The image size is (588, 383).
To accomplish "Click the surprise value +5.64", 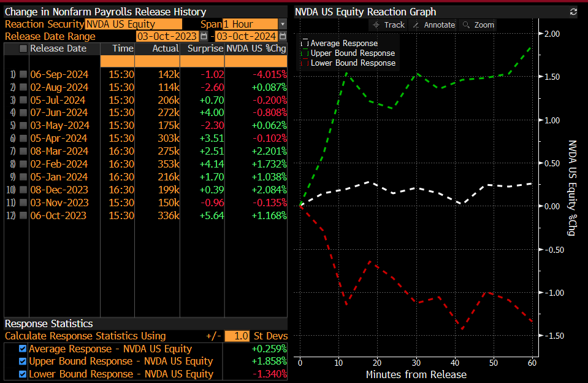I will (x=212, y=215).
